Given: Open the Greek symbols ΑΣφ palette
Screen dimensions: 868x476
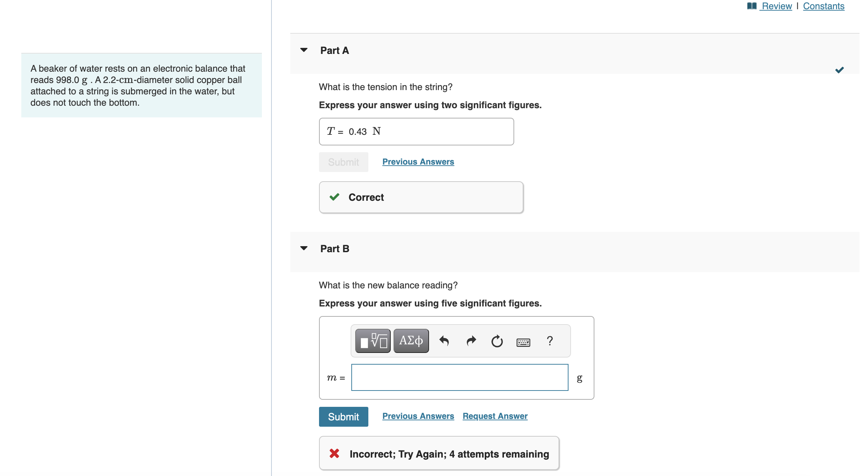Looking at the screenshot, I should [411, 341].
